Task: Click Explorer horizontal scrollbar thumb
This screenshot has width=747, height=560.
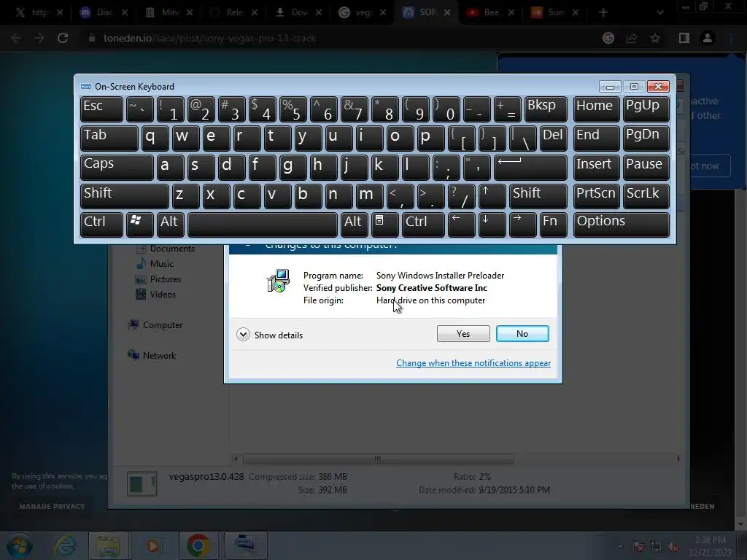Action: click(x=379, y=459)
